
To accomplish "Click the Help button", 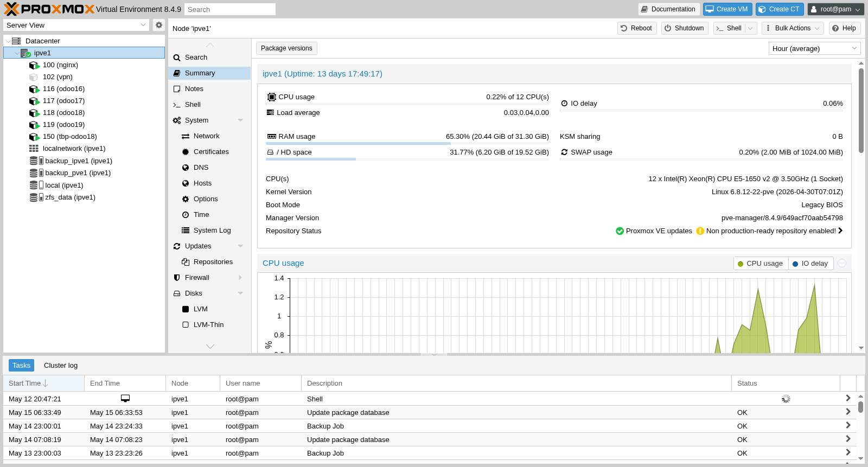I will click(845, 28).
